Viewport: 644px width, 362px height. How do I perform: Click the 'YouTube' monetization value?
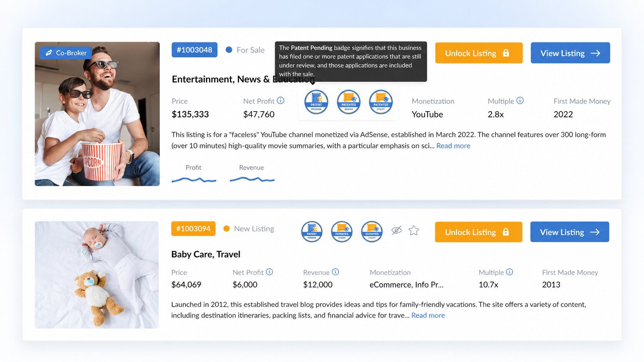tap(427, 114)
